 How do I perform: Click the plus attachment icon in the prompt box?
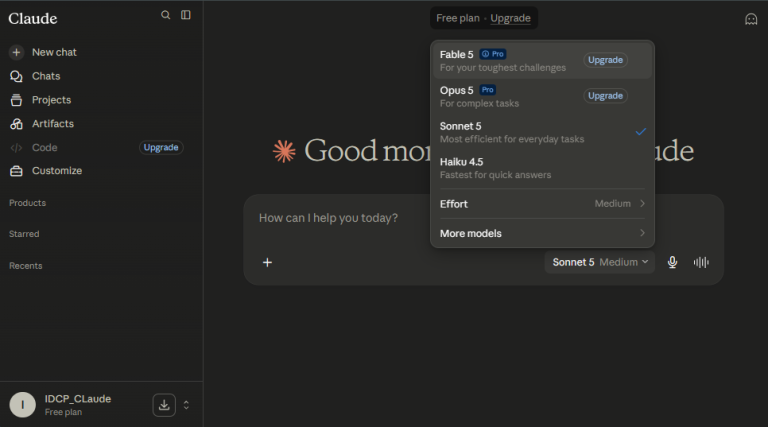click(x=267, y=262)
